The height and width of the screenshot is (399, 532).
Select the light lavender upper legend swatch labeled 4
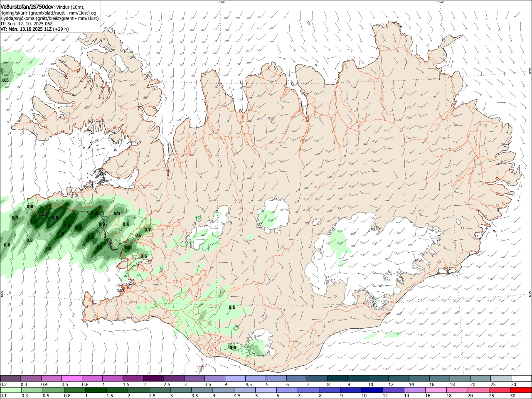click(x=235, y=378)
